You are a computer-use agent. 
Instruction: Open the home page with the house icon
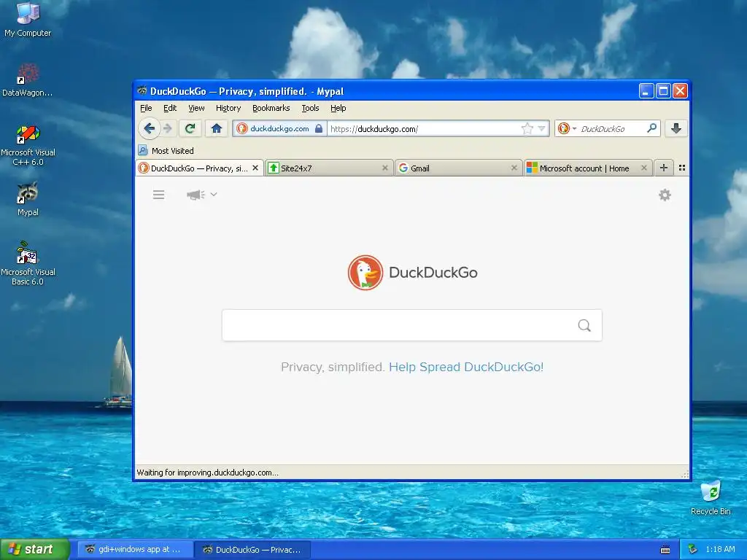pyautogui.click(x=216, y=128)
